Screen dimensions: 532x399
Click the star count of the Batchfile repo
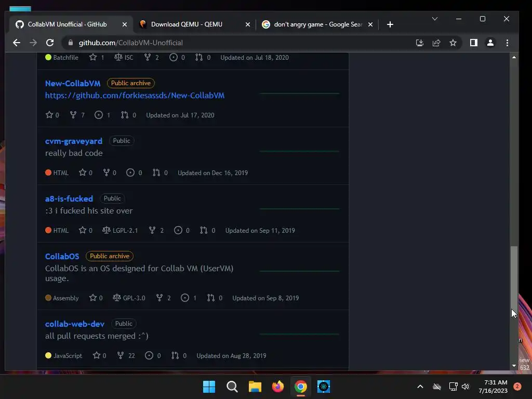click(97, 57)
